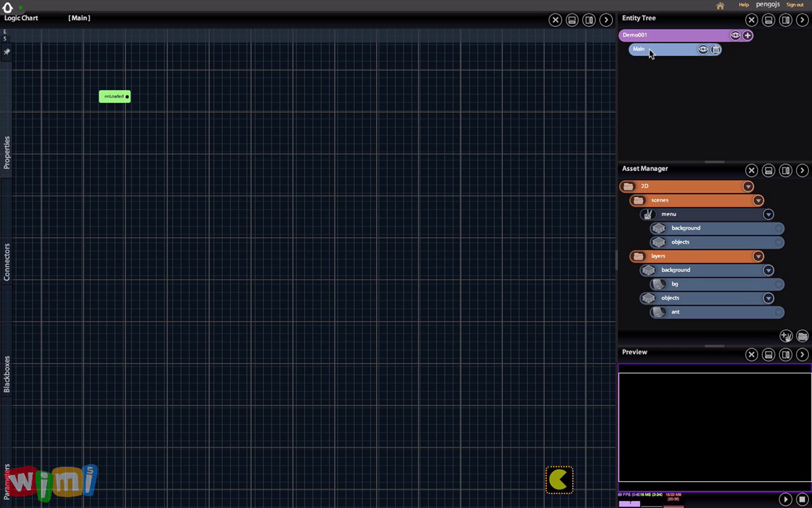Click the home icon in top bar
This screenshot has width=812, height=508.
pos(720,6)
